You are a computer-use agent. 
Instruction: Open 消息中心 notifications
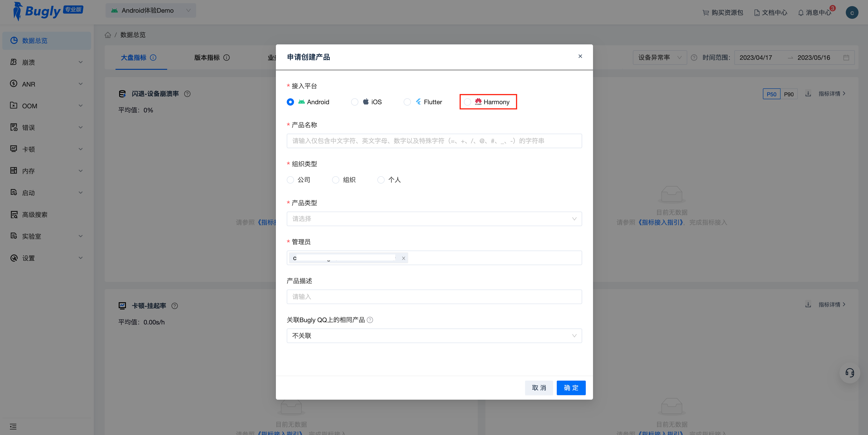coord(815,12)
